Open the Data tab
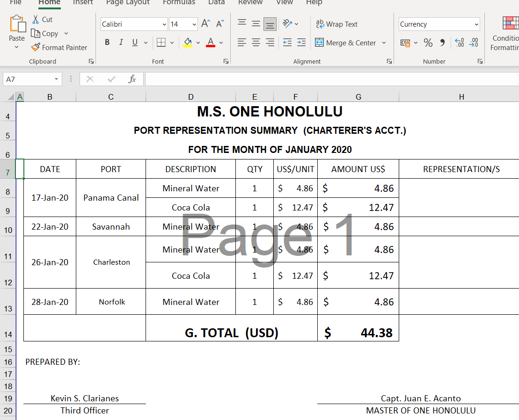 217,2
